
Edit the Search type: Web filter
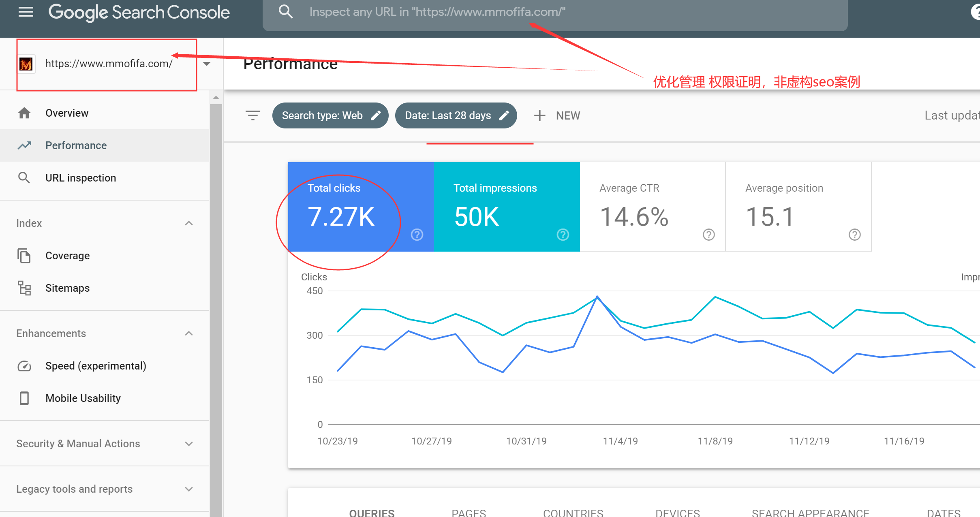tap(330, 115)
